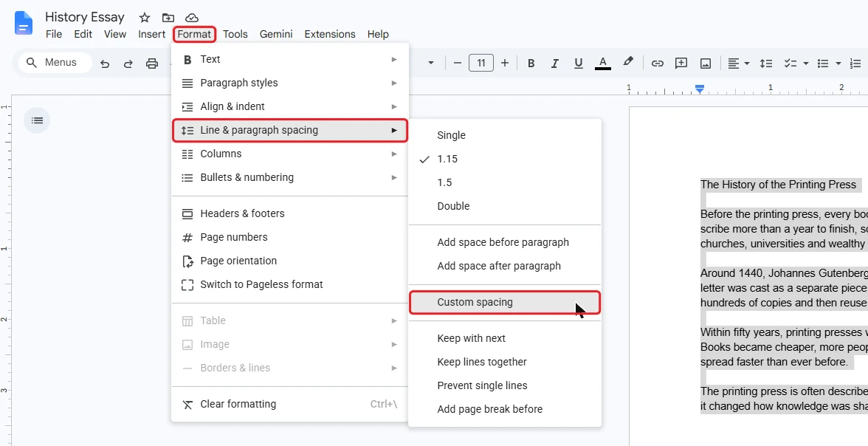This screenshot has width=868, height=446.
Task: Open the Extensions menu
Action: [x=330, y=34]
